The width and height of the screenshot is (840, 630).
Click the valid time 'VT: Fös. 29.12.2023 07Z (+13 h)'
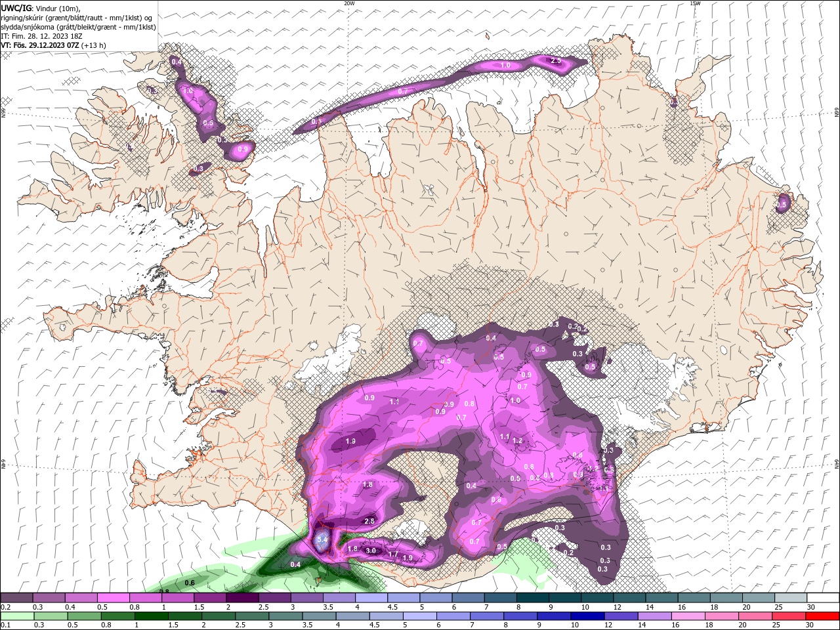click(x=54, y=45)
